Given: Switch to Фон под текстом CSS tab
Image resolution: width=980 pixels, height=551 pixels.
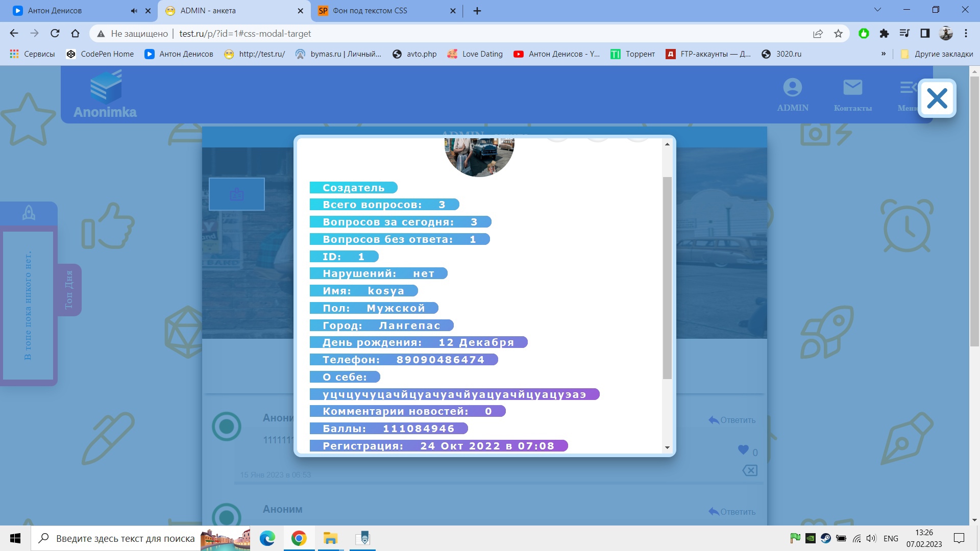Looking at the screenshot, I should (x=370, y=11).
